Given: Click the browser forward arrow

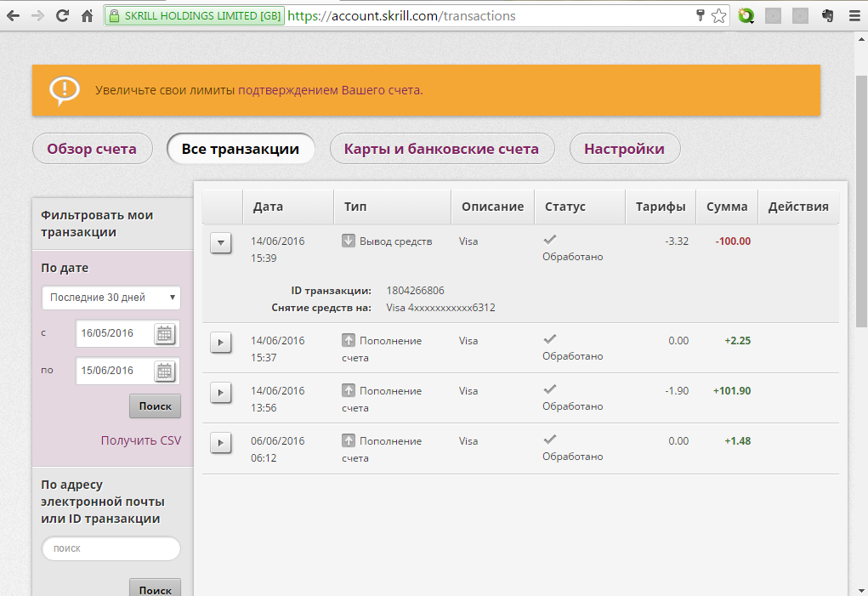Looking at the screenshot, I should point(37,16).
